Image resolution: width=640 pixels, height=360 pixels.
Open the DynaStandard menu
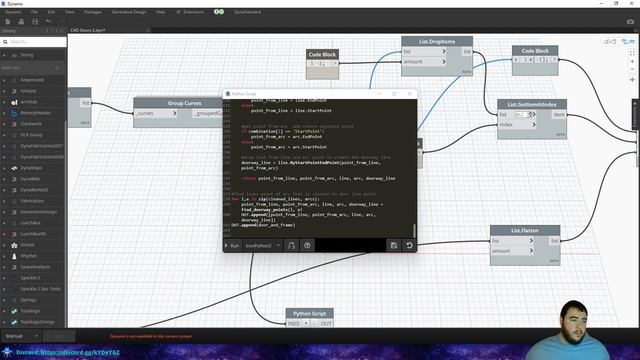(x=247, y=12)
